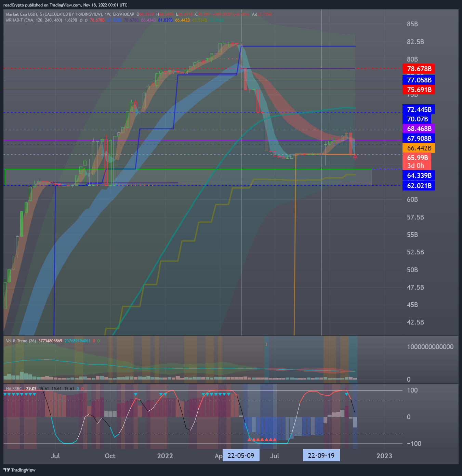The image size is (462, 476).
Task: Click the 47.5B price axis tick
Action: (415, 287)
